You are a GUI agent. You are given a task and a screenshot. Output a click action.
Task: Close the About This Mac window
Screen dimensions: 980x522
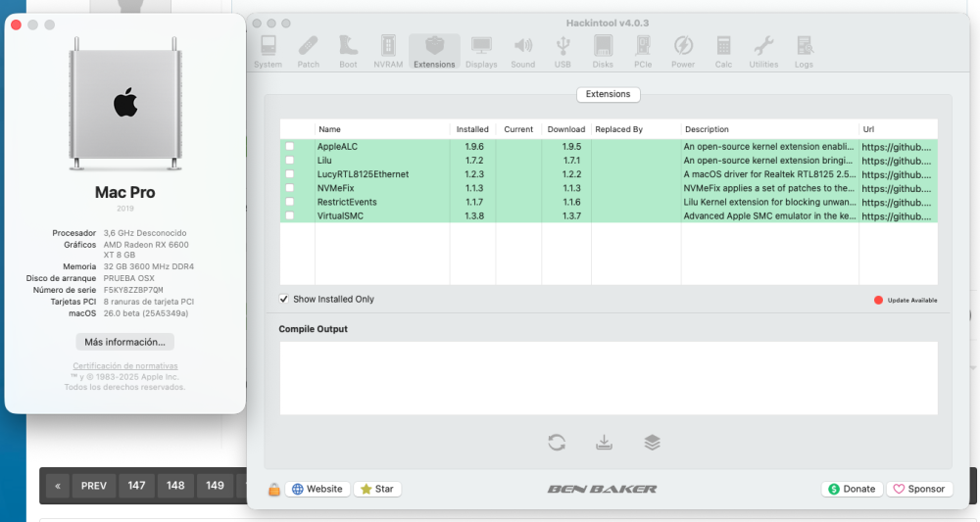point(17,25)
